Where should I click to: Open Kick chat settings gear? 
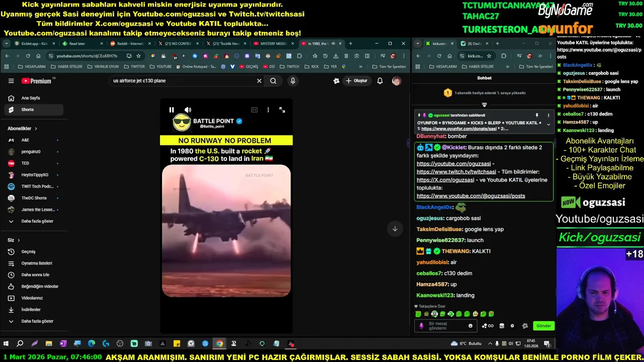(x=512, y=326)
